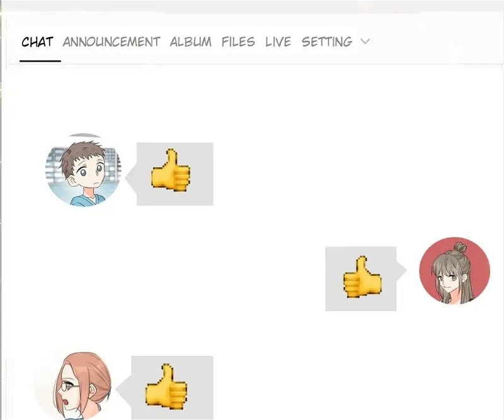Click the brown-haired boy's profile avatar

point(84,169)
